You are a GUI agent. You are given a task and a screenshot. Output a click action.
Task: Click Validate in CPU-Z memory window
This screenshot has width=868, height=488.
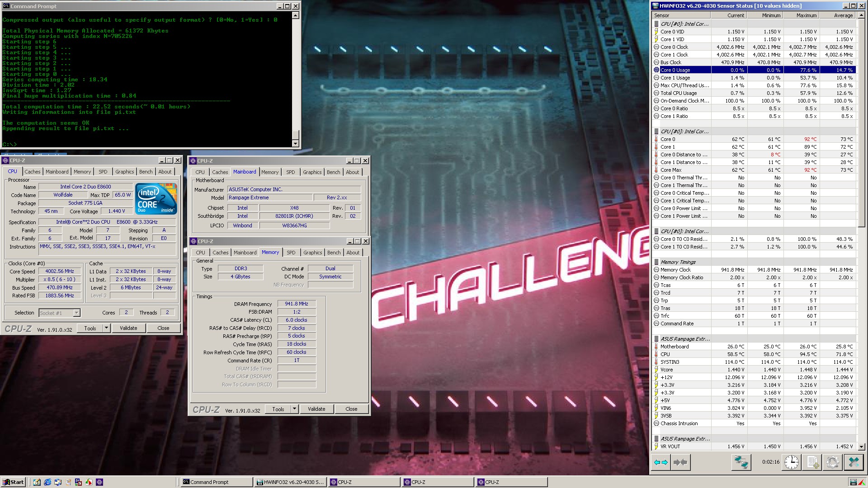[x=316, y=409]
